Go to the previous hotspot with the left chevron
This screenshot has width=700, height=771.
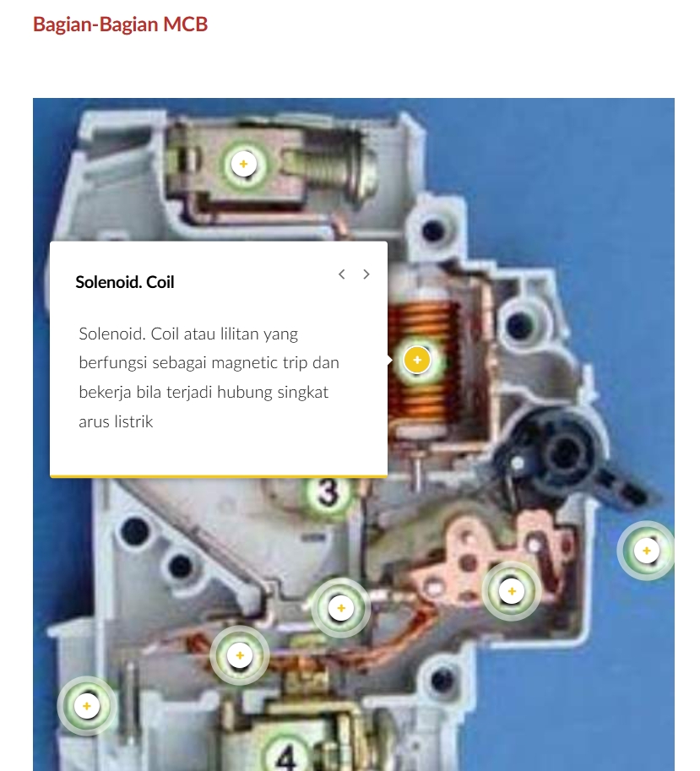[342, 274]
